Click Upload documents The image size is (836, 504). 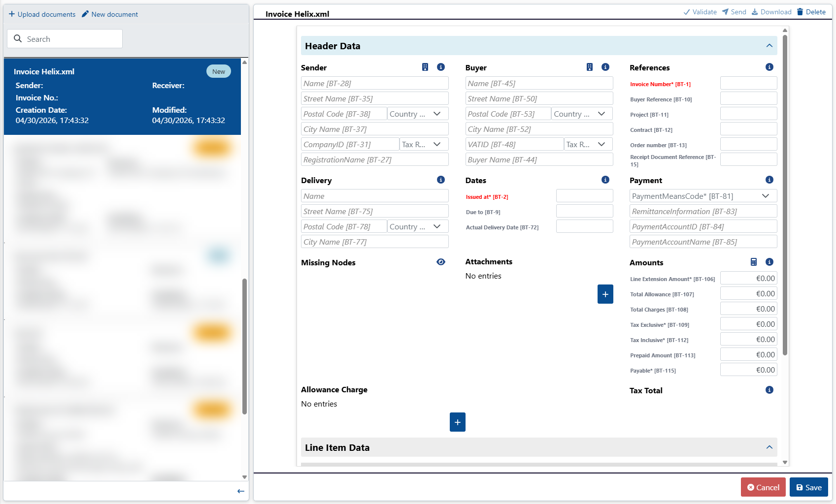(42, 14)
